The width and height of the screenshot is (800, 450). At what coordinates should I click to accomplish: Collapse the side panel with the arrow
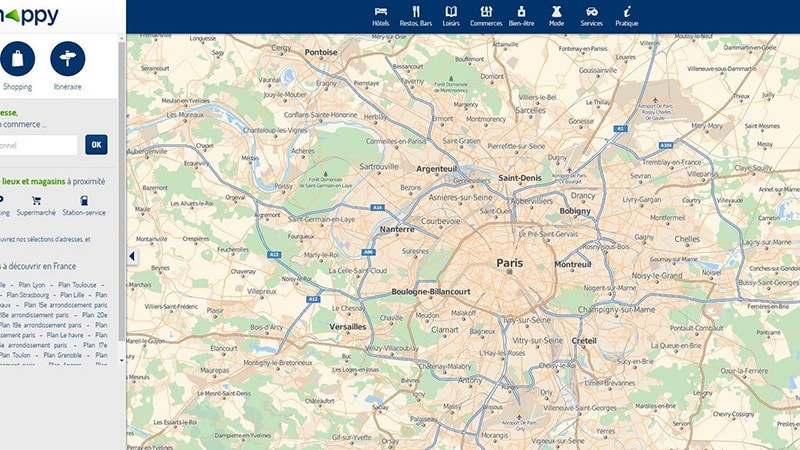pos(132,256)
